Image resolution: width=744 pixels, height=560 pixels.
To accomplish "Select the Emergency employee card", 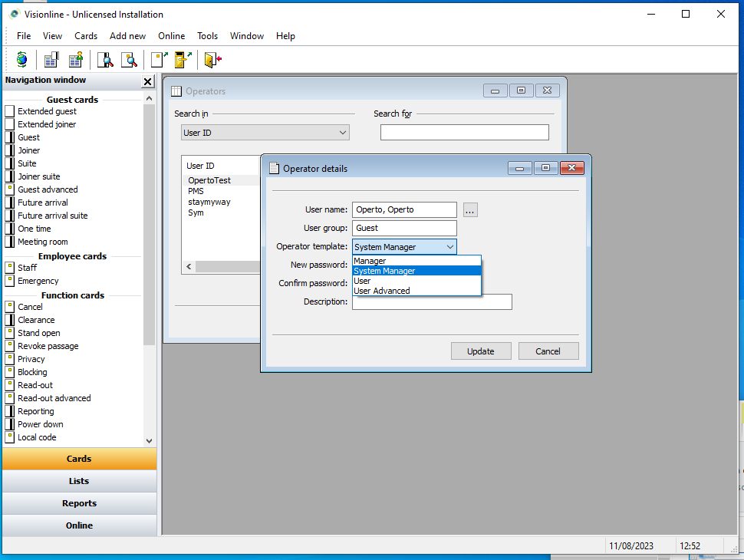I will point(38,281).
